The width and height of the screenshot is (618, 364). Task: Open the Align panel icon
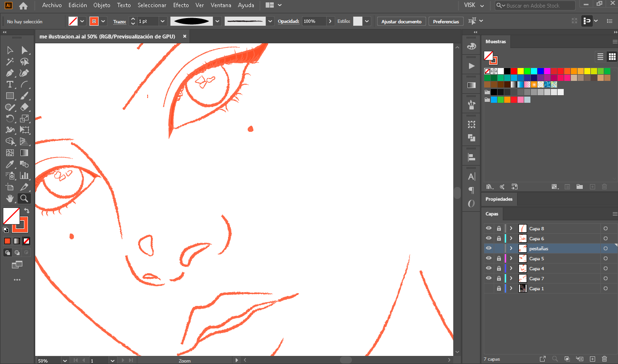[471, 157]
